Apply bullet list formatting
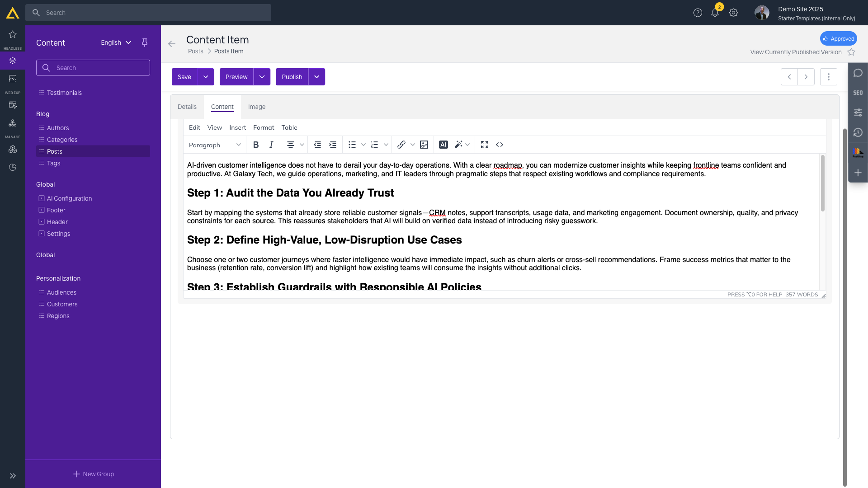This screenshot has width=868, height=488. (352, 145)
